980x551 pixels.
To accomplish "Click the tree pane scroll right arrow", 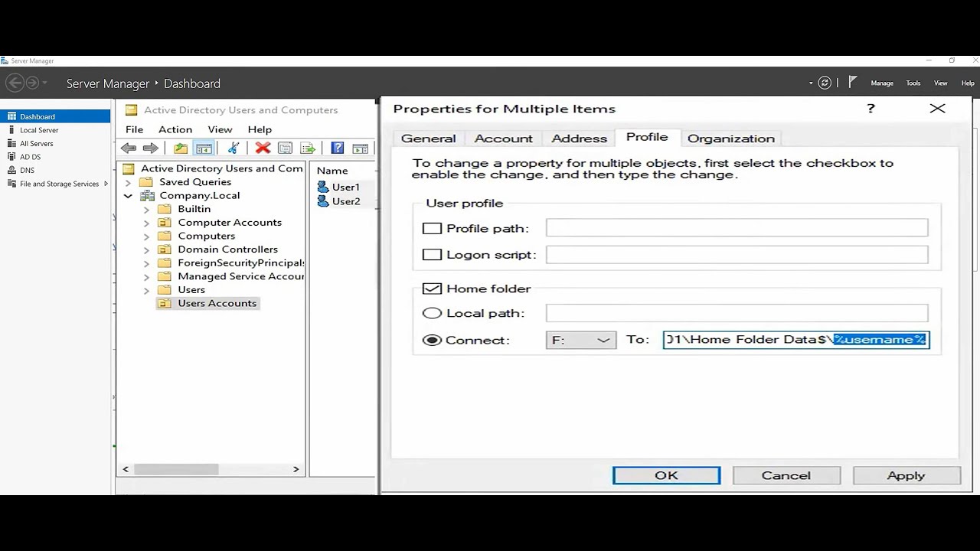I will point(296,469).
